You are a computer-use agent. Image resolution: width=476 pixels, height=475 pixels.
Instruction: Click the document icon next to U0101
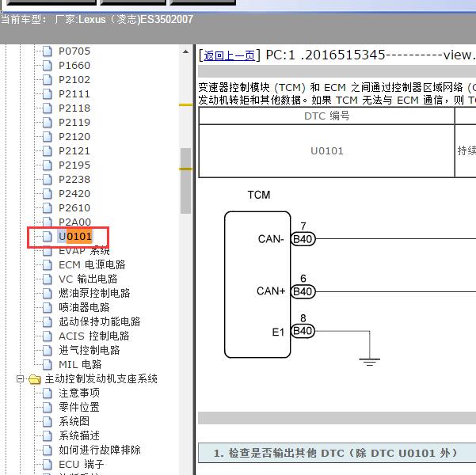pyautogui.click(x=47, y=237)
